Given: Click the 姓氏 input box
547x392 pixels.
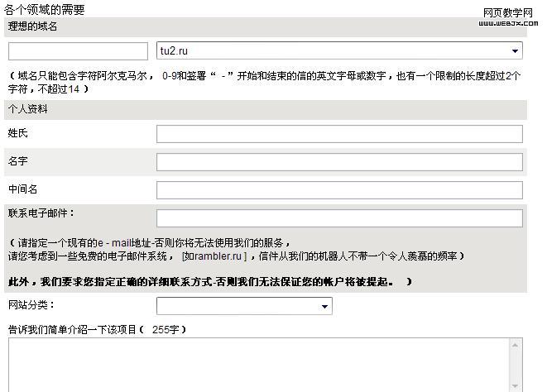Looking at the screenshot, I should pos(339,134).
